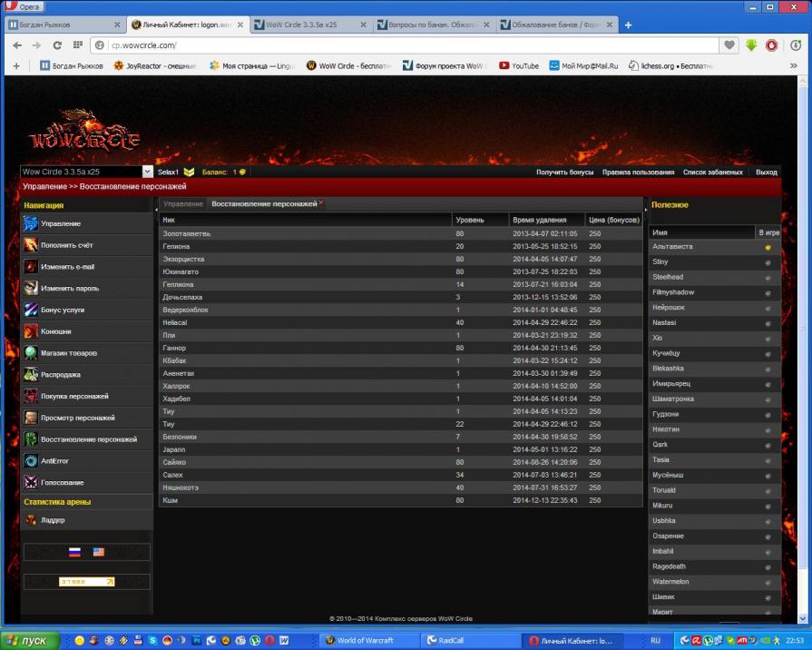Close the Восстановление персонажей tab
The image size is (812, 650).
pyautogui.click(x=321, y=203)
